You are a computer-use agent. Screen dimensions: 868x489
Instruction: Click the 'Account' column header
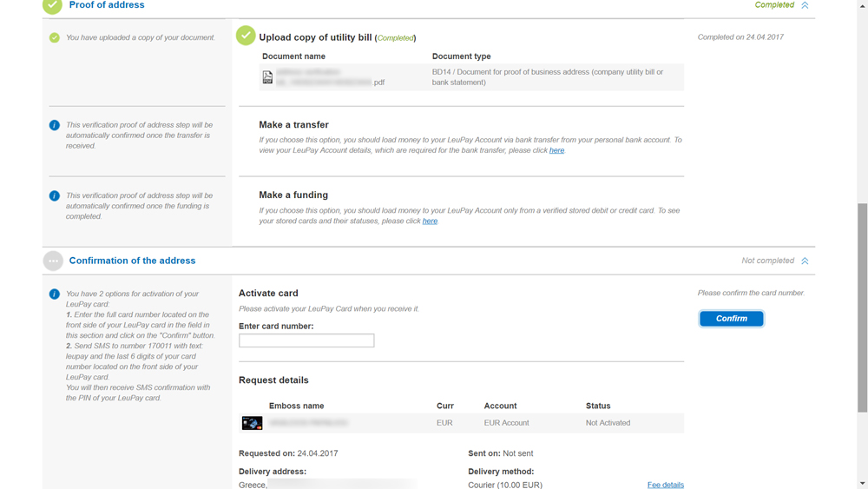[x=500, y=406]
